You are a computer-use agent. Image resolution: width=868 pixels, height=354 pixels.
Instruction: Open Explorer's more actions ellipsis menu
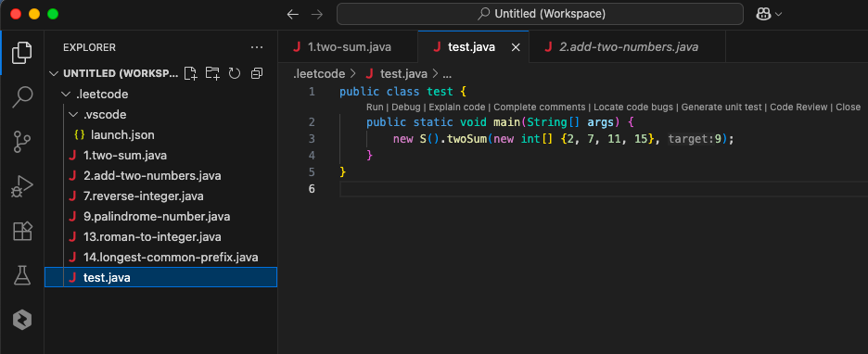257,47
